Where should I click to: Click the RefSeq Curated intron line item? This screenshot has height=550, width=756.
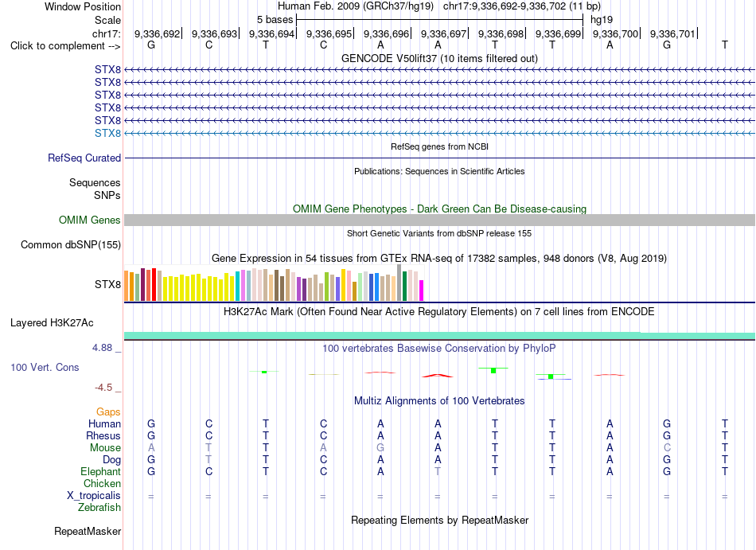coord(439,158)
